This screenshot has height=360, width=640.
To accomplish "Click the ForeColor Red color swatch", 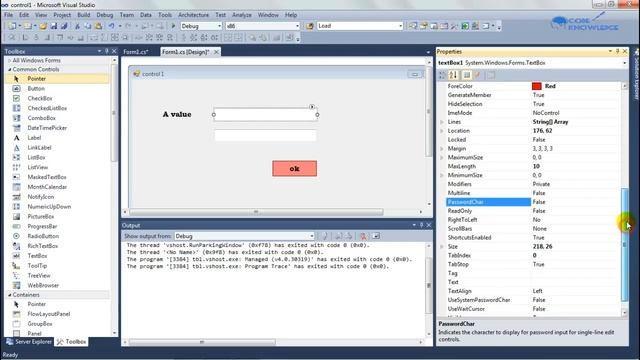I will (x=536, y=86).
